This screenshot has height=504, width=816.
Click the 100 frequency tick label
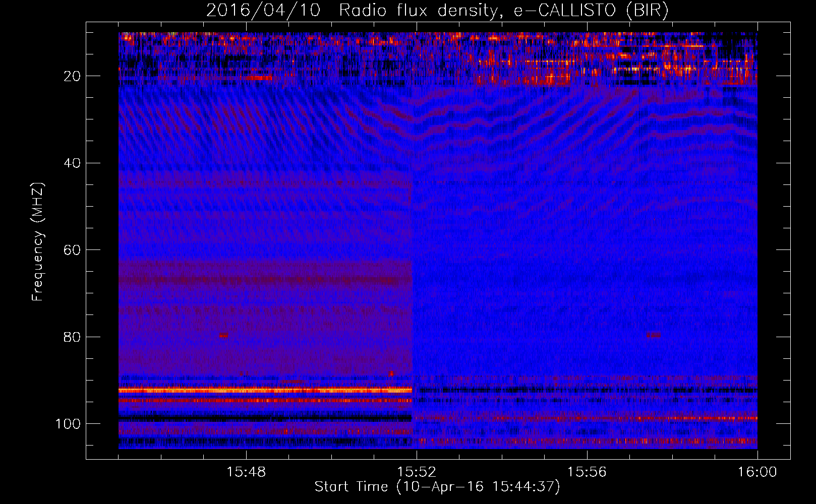pos(68,424)
